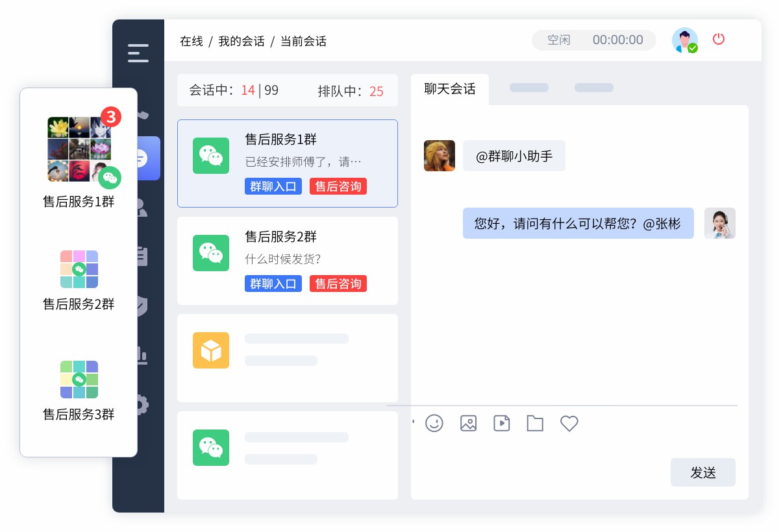Screen dimensions: 781x532
Task: Select the second placeholder tab beside 聊天会话
Action: pos(593,88)
